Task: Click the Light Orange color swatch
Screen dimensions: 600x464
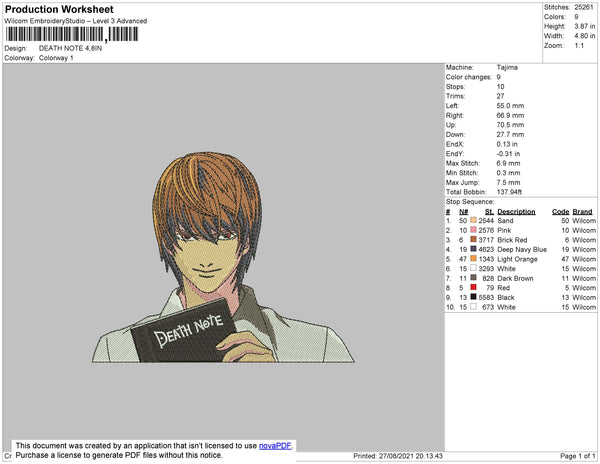Action: (x=473, y=259)
